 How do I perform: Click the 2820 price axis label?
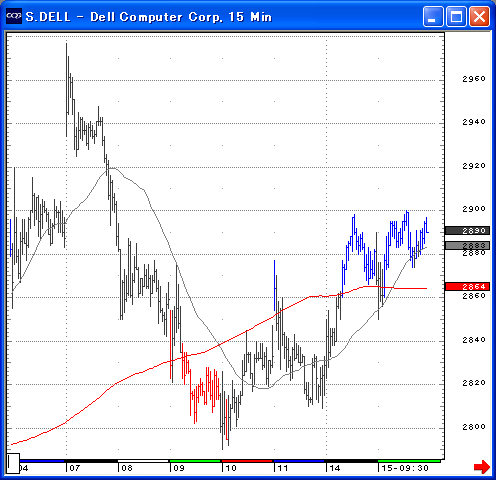[474, 383]
